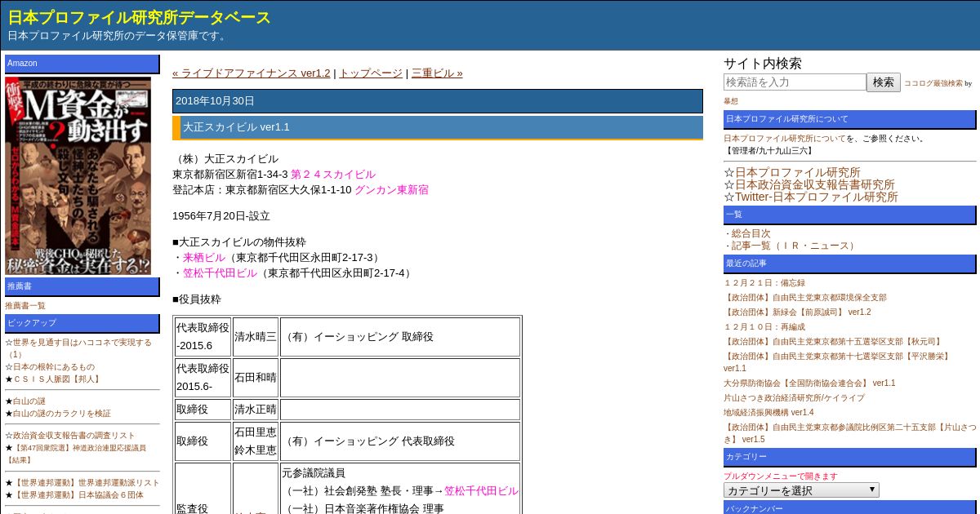
Task: Click the M資金 book cover image
Action: 78,175
